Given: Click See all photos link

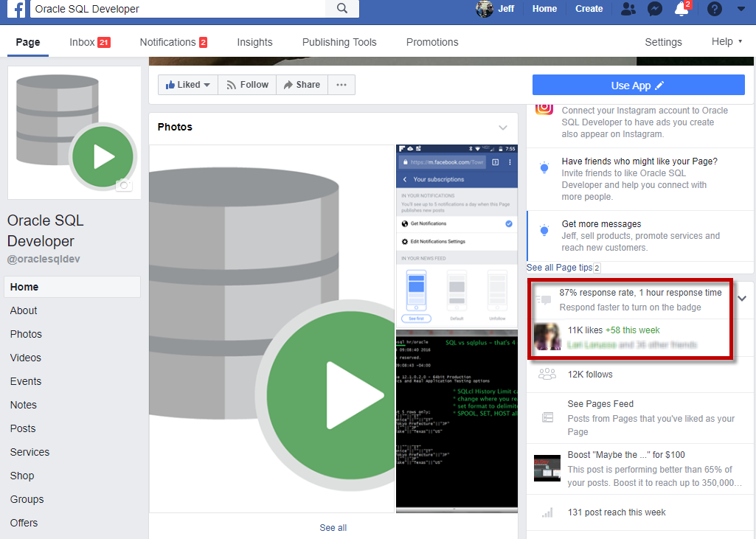Looking at the screenshot, I should (x=333, y=528).
